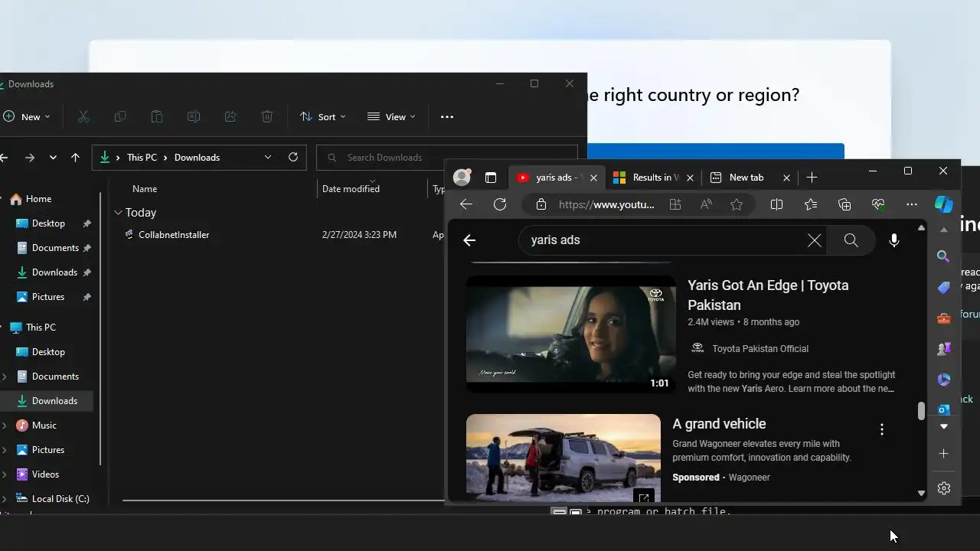Open Edge Settings and more menu

(x=911, y=204)
